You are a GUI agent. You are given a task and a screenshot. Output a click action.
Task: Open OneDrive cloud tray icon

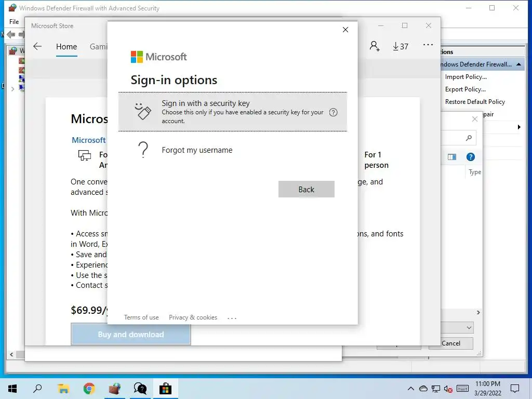[x=423, y=389]
